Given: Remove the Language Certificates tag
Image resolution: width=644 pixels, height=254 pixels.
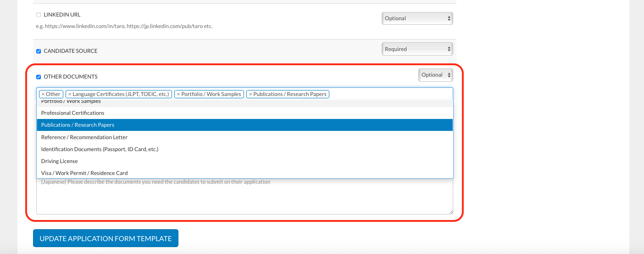Looking at the screenshot, I should coord(70,94).
